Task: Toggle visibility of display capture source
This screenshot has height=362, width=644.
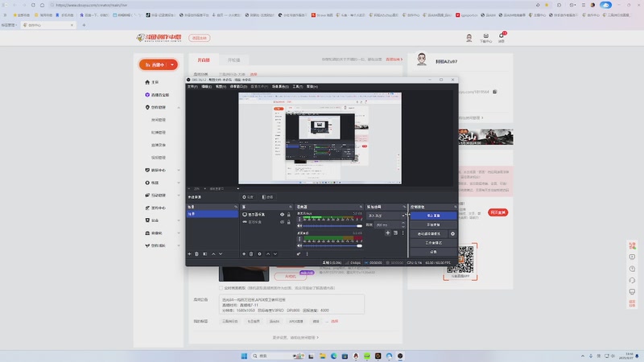Action: [x=282, y=215]
